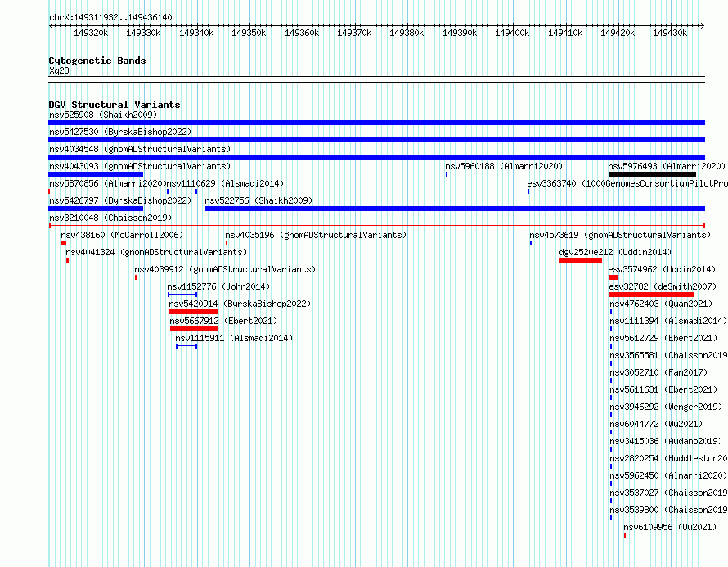The height and width of the screenshot is (567, 728).
Task: Select nsv2820254 Huddleston label
Action: 668,458
